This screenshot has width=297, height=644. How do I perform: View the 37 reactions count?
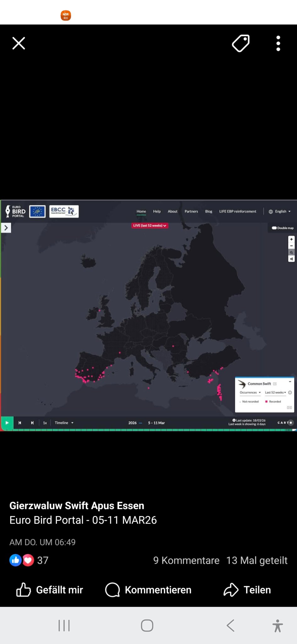tap(42, 560)
